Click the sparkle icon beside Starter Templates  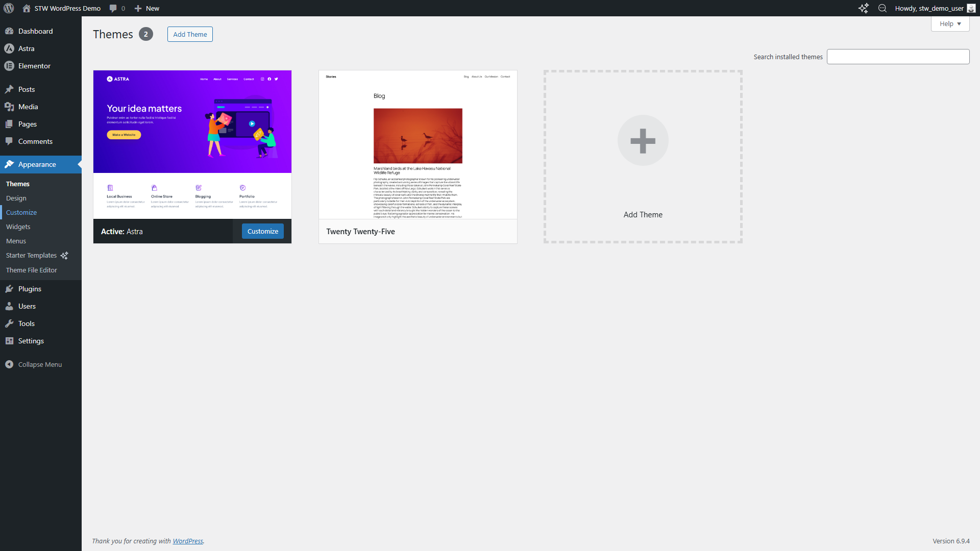coord(64,256)
